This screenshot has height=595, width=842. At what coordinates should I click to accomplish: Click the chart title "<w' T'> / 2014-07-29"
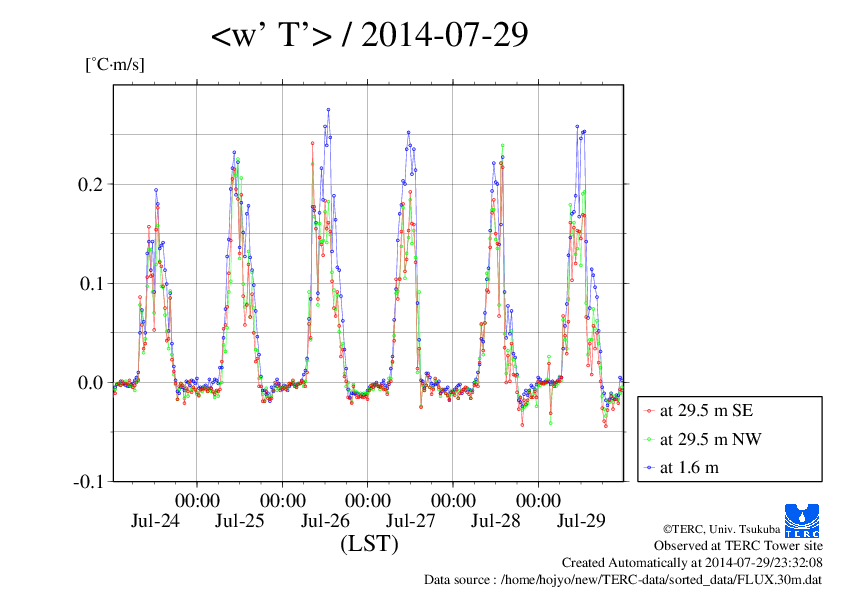(x=369, y=35)
